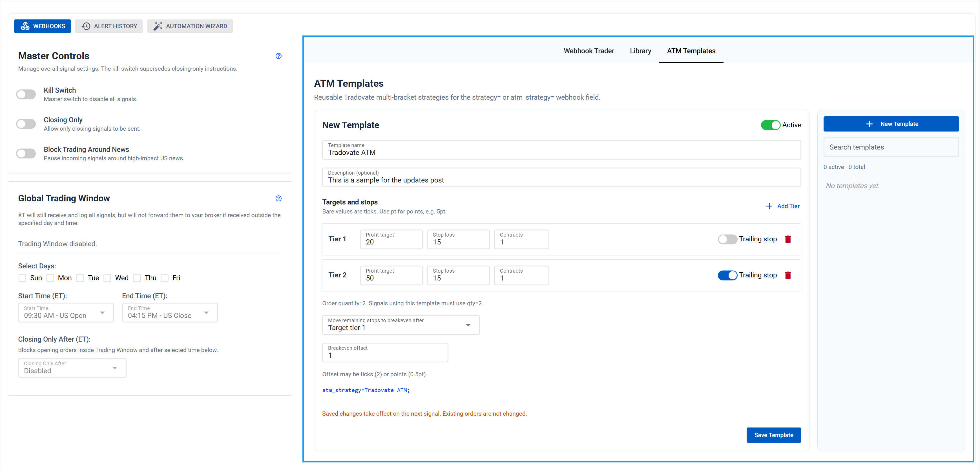Check the Sun day checkbox
The width and height of the screenshot is (980, 472).
tap(23, 278)
